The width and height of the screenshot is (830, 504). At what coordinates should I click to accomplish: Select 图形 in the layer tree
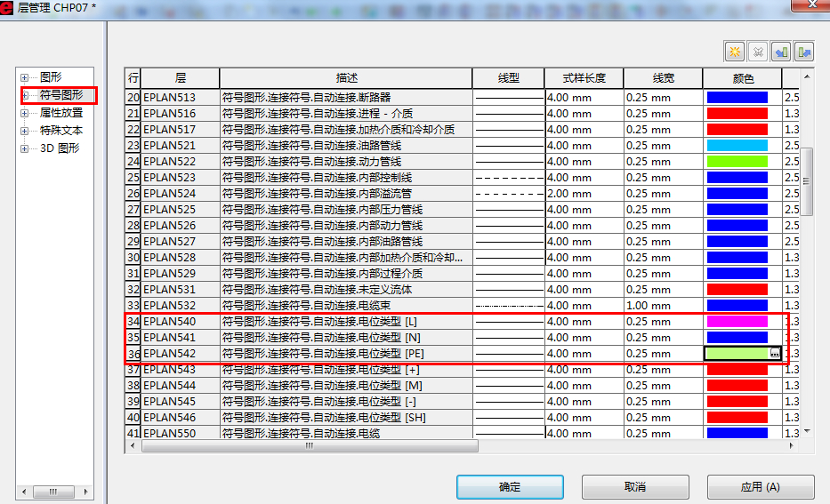coord(51,77)
